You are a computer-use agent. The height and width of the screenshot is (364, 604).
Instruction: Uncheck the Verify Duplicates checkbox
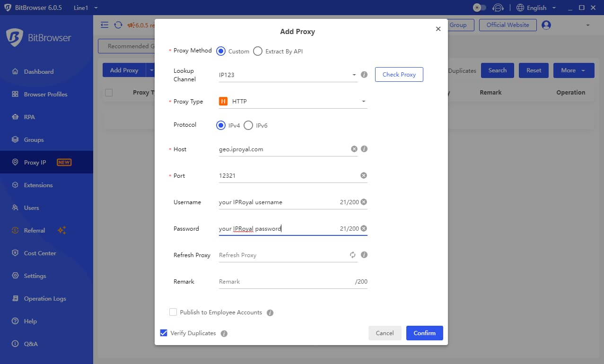[x=164, y=333]
